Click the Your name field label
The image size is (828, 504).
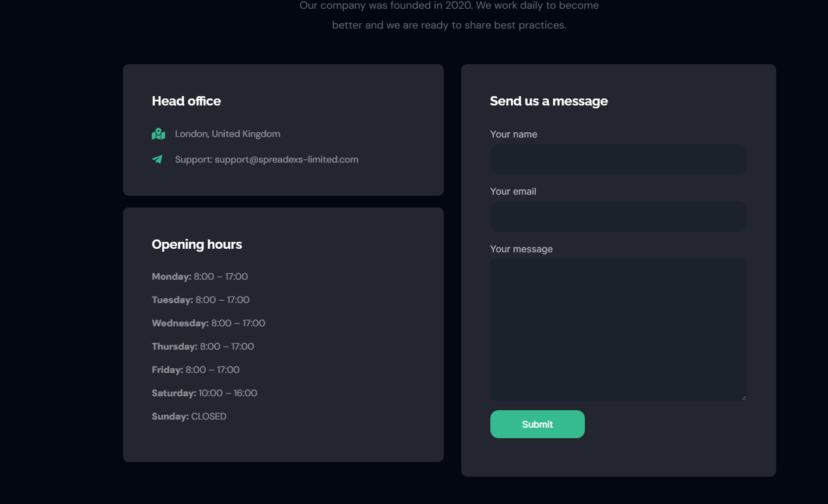coord(513,135)
